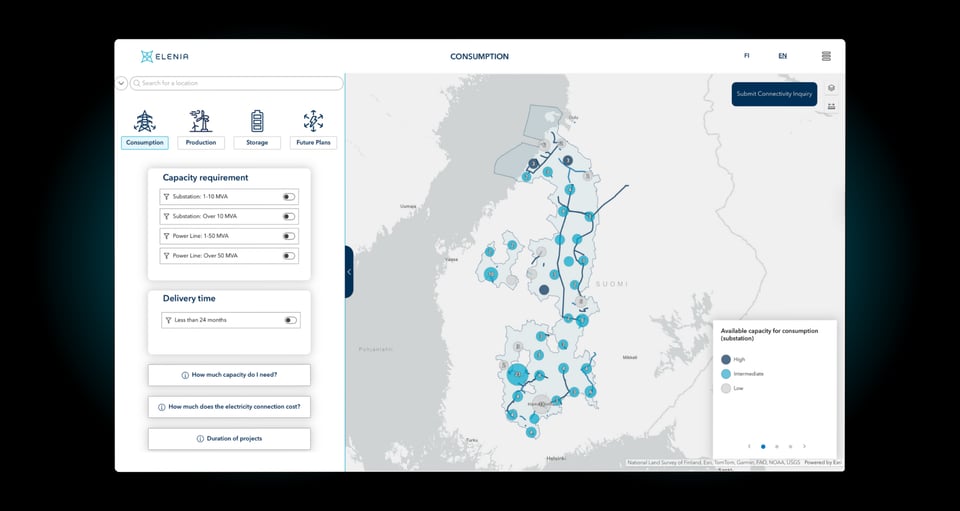960x511 pixels.
Task: Click the Search for a location field
Action: tap(235, 83)
